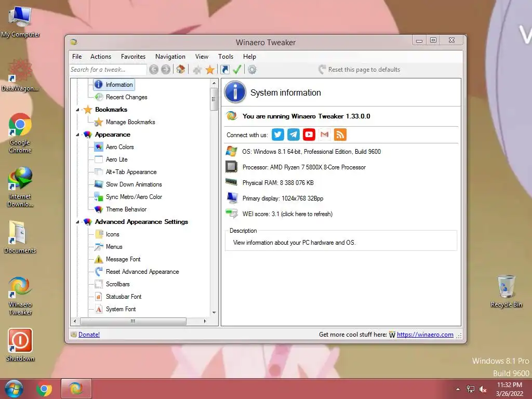Click the Back navigation arrow in toolbar
Viewport: 532px width, 399px height.
[x=154, y=70]
